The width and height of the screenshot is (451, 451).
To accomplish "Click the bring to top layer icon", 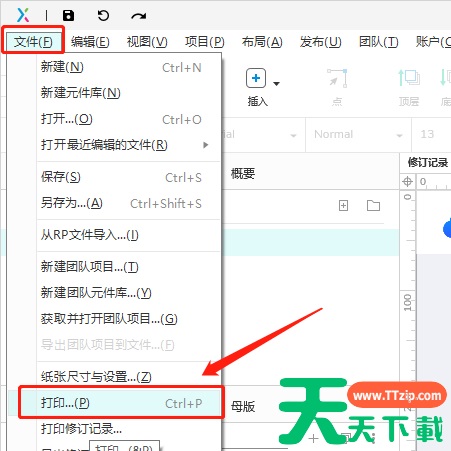I will click(x=409, y=78).
